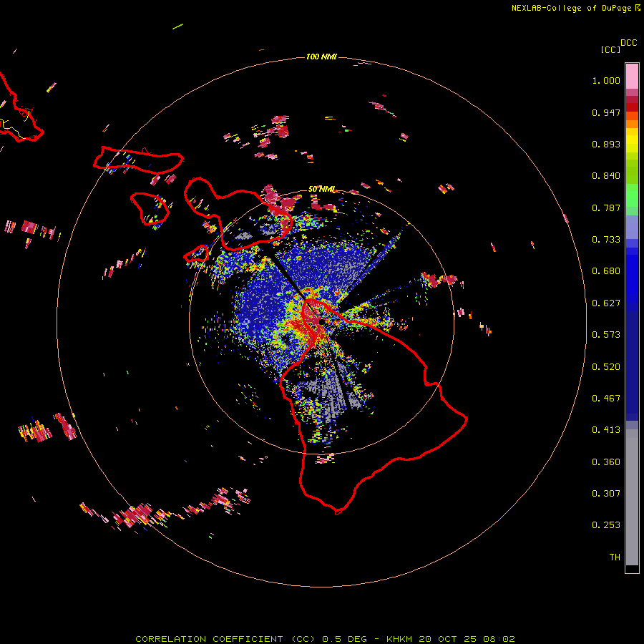The height and width of the screenshot is (644, 644).
Task: Click the 08:02 timestamp in the footer
Action: pyautogui.click(x=499, y=639)
